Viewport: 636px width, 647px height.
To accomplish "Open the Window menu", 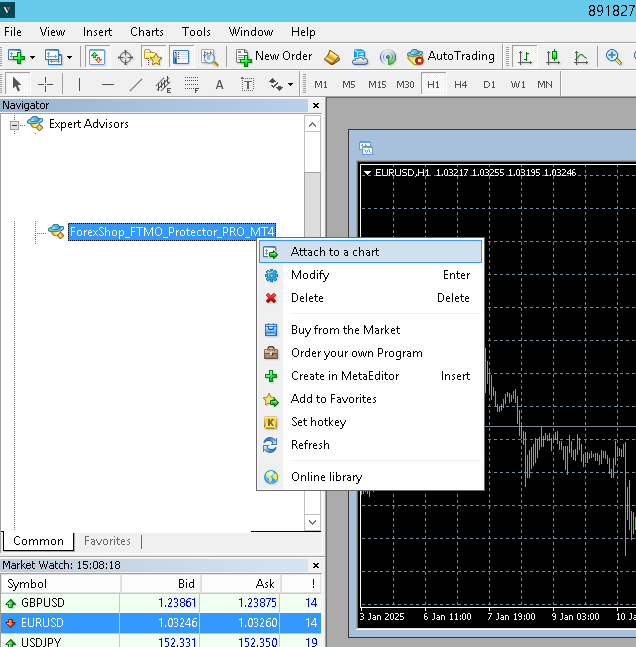I will (x=251, y=32).
